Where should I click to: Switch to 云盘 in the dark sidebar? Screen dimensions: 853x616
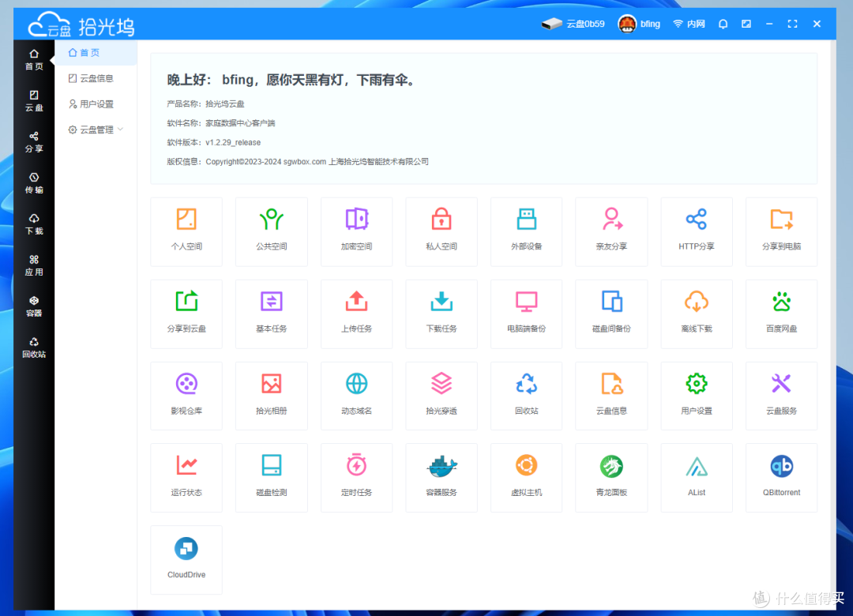[x=34, y=101]
